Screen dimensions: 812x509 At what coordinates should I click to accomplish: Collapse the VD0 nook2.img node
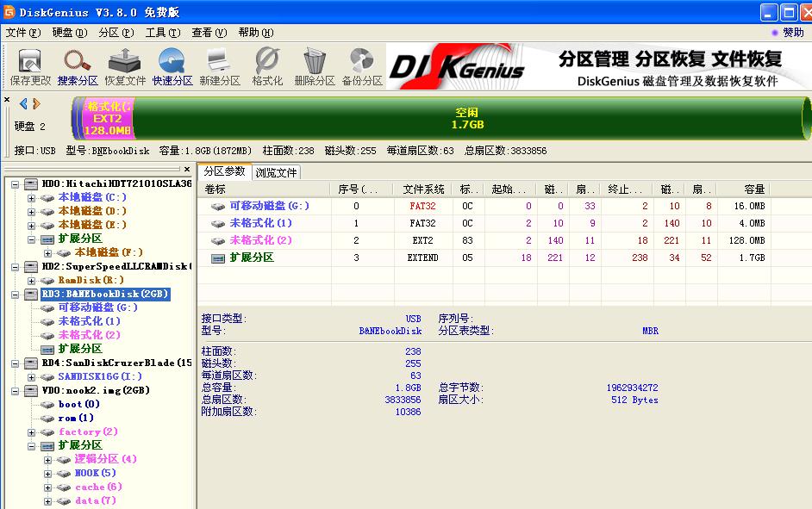15,391
